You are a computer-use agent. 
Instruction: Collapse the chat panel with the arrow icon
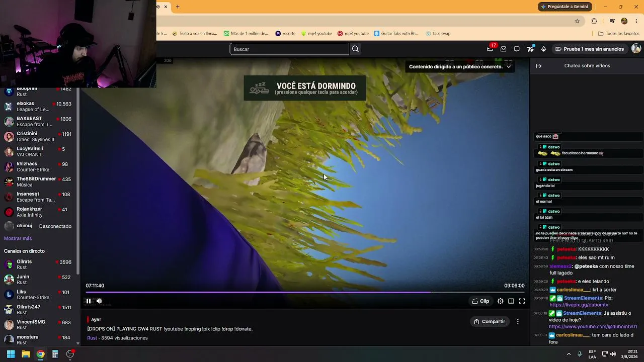pos(538,66)
